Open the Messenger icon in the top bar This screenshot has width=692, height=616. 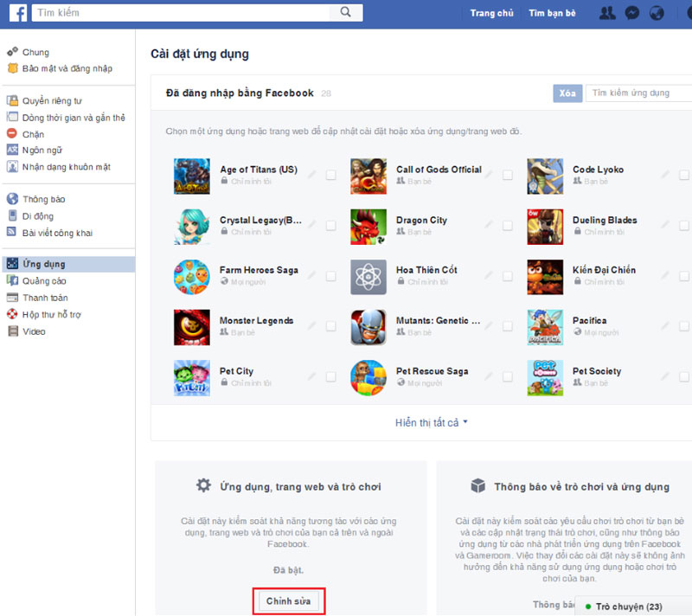point(632,13)
